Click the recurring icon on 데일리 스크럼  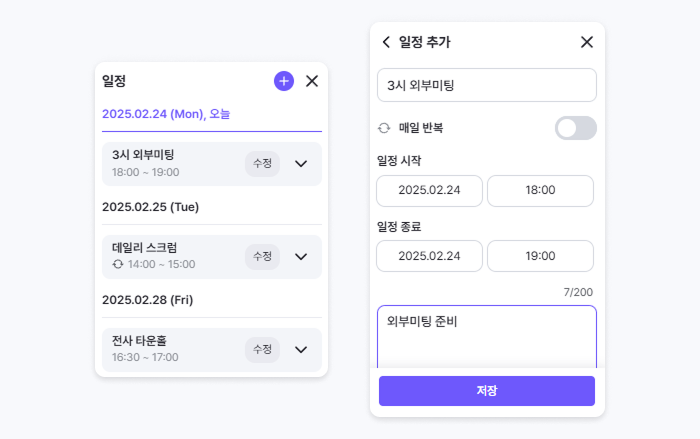point(118,264)
